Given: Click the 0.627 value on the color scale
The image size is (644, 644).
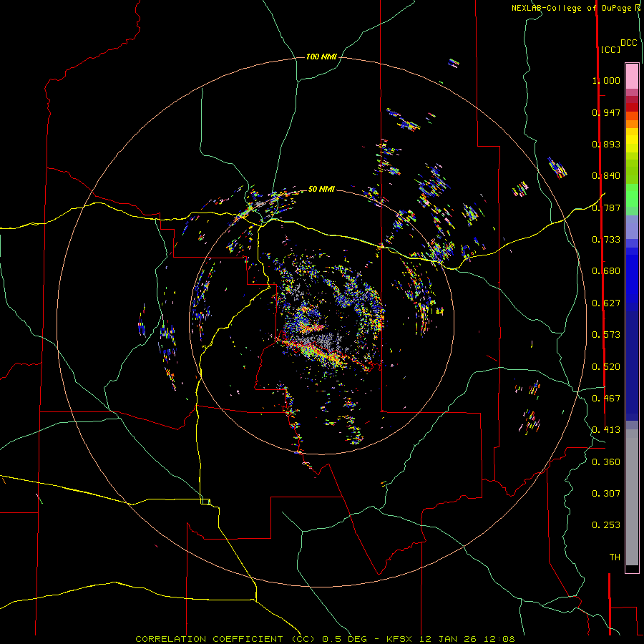Looking at the screenshot, I should point(606,303).
